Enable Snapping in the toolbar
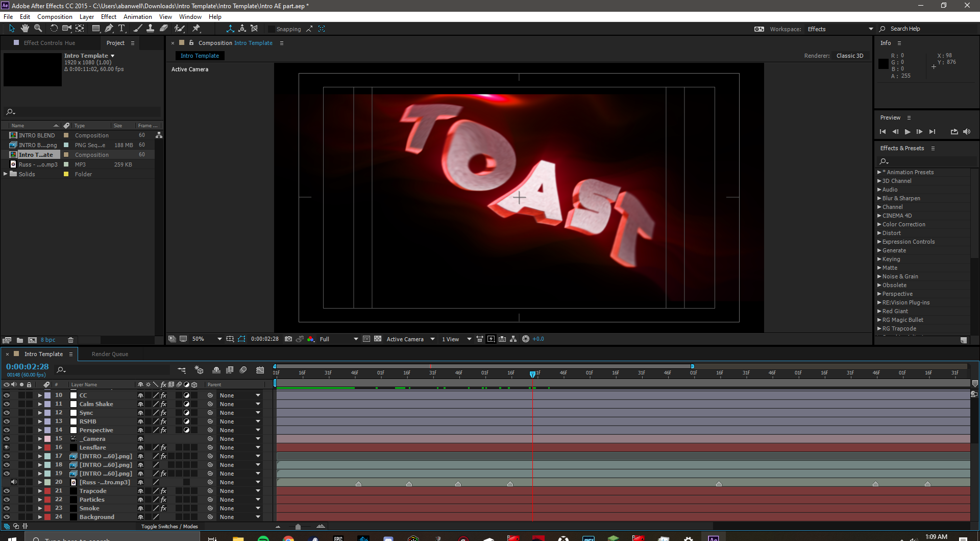980x541 pixels. coord(272,29)
